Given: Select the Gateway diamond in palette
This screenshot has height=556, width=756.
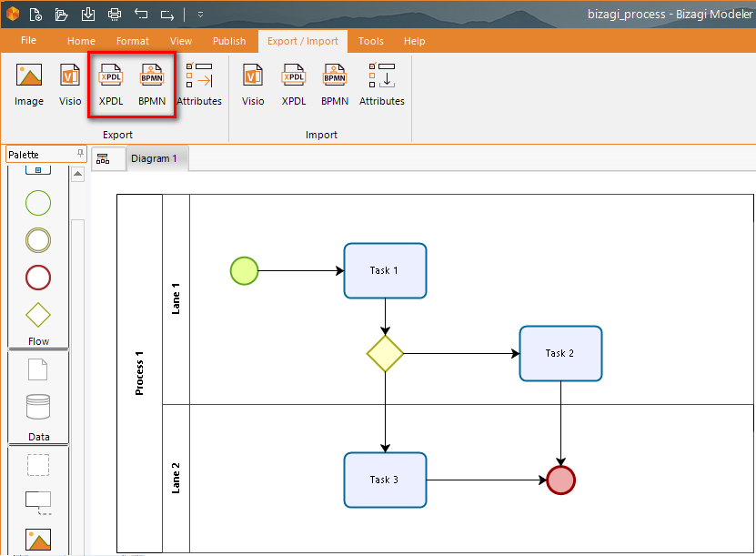Looking at the screenshot, I should click(x=38, y=315).
